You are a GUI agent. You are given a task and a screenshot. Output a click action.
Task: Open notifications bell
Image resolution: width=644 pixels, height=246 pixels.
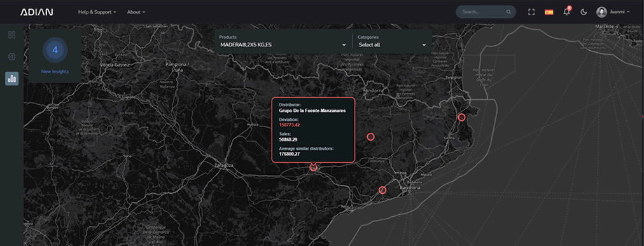point(566,12)
